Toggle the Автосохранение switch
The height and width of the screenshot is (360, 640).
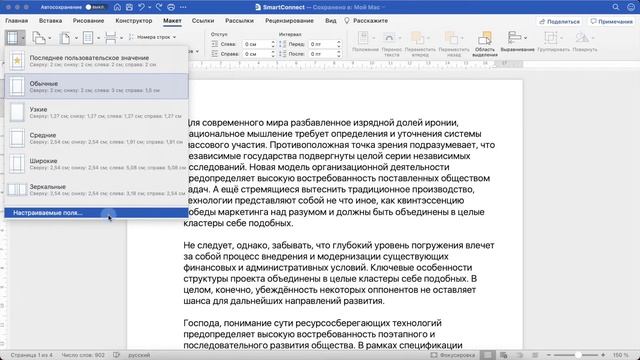coord(96,7)
